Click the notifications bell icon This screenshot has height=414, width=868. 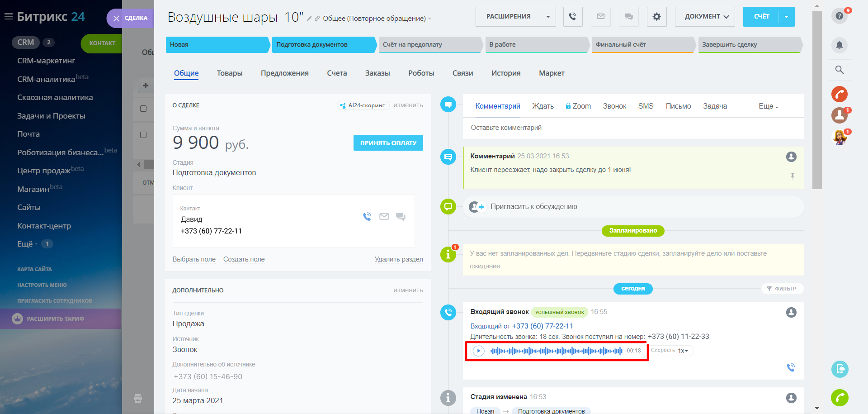tap(839, 45)
